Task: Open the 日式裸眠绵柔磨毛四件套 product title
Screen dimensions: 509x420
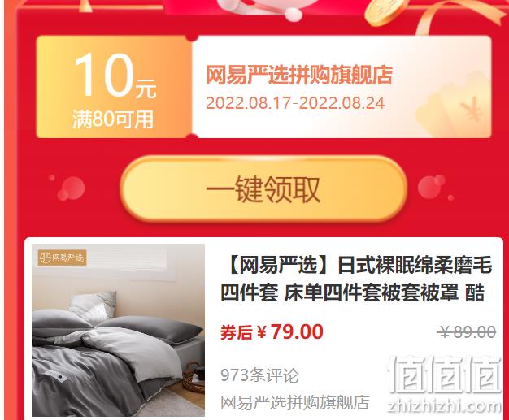Action: (356, 279)
